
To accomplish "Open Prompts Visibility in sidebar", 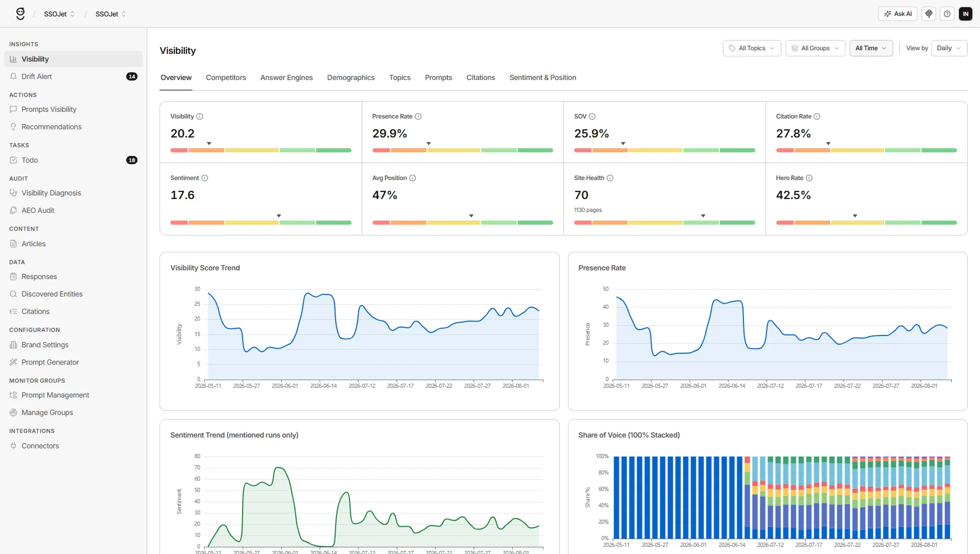I will (73, 109).
